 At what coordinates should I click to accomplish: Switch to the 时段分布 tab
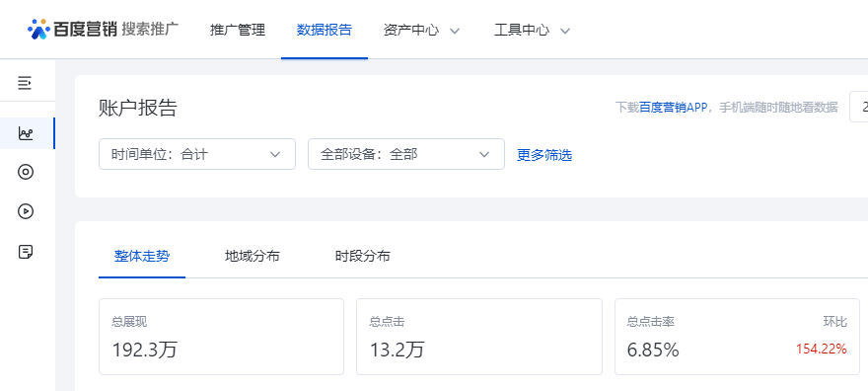click(363, 256)
